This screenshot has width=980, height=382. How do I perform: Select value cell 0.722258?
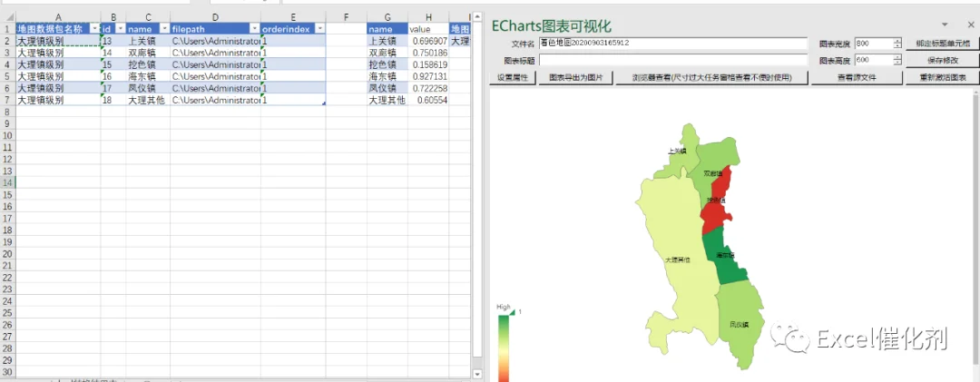[428, 88]
